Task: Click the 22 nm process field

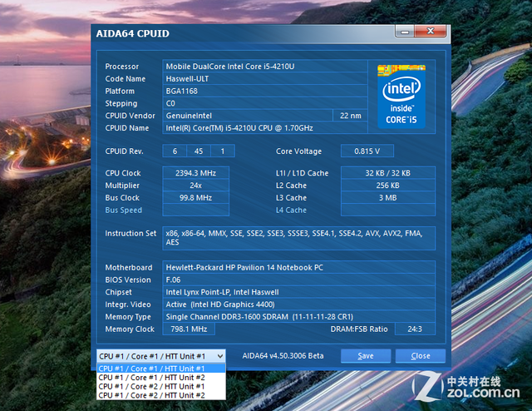Action: coord(351,116)
